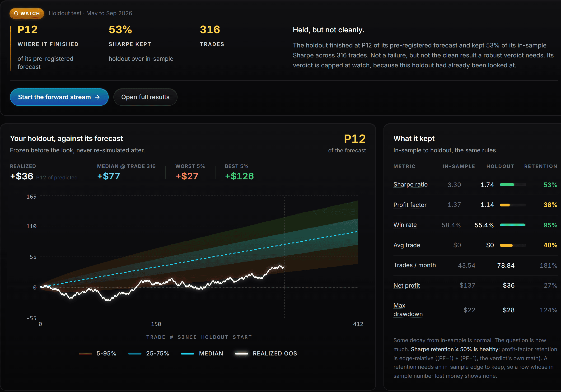Image resolution: width=561 pixels, height=392 pixels.
Task: Click the Win rate metric label
Action: click(x=405, y=225)
